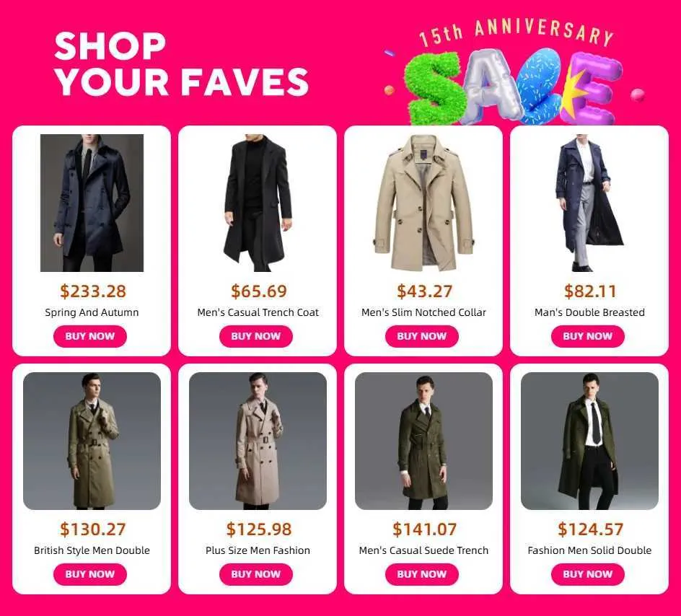Viewport: 681px width, 616px height.
Task: Click Buy Now for Men's Slim Notched Collar
Action: 422,336
